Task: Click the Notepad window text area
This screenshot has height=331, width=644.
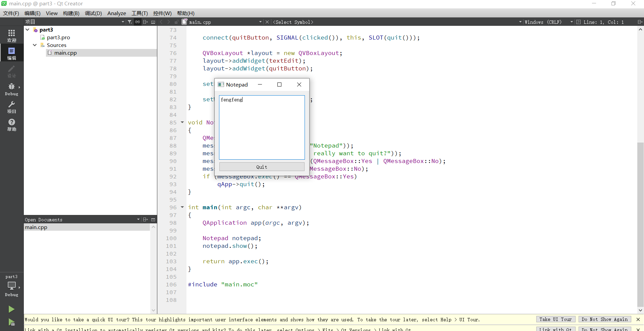Action: [x=262, y=127]
